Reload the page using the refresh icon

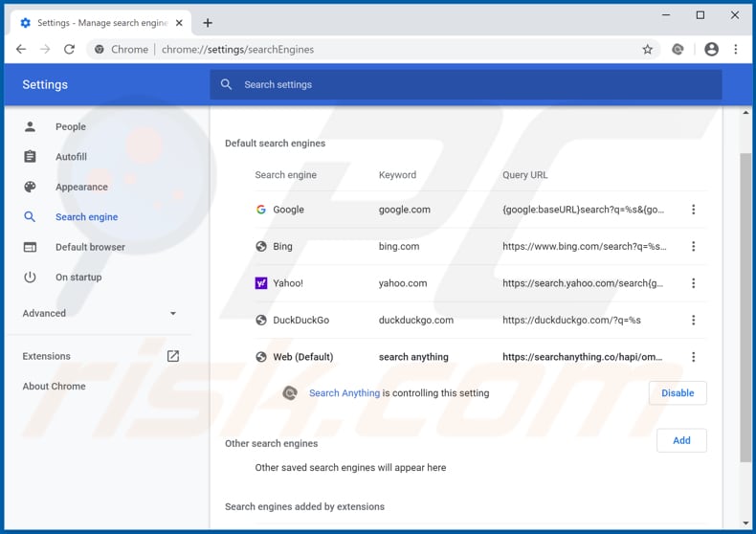point(72,49)
